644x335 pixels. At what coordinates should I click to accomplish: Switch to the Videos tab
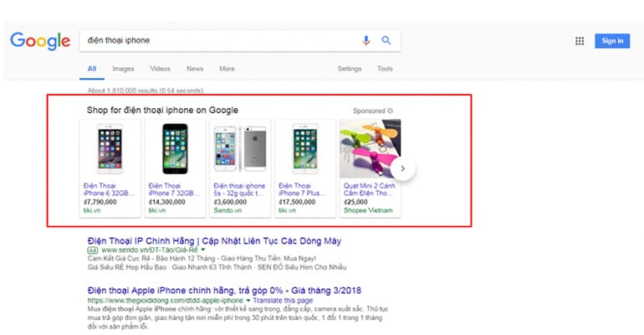[x=160, y=69]
